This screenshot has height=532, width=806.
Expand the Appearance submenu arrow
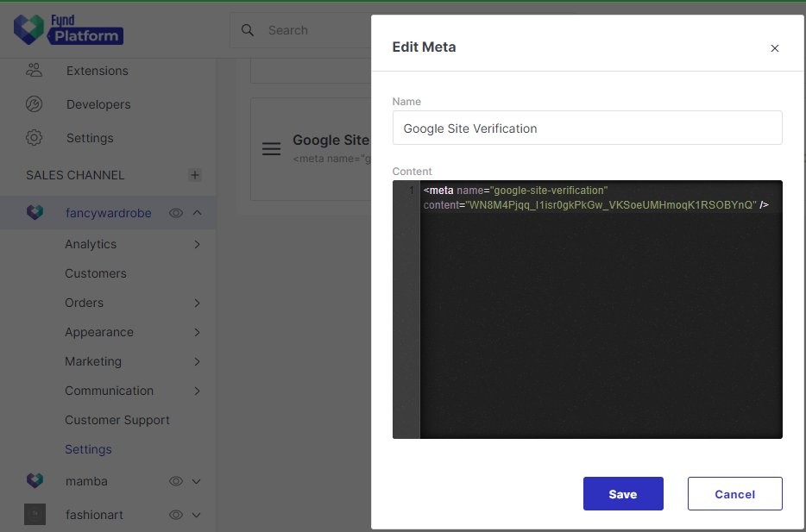(x=197, y=332)
